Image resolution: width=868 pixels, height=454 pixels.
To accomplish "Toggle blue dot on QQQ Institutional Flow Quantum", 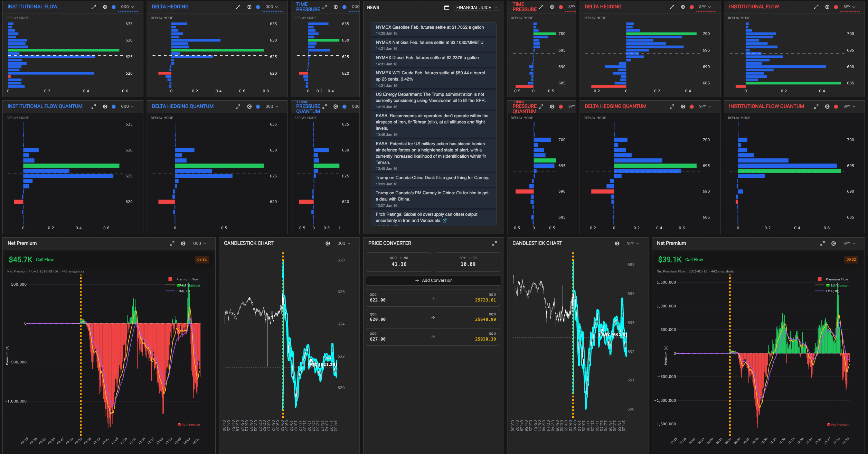I will (114, 106).
